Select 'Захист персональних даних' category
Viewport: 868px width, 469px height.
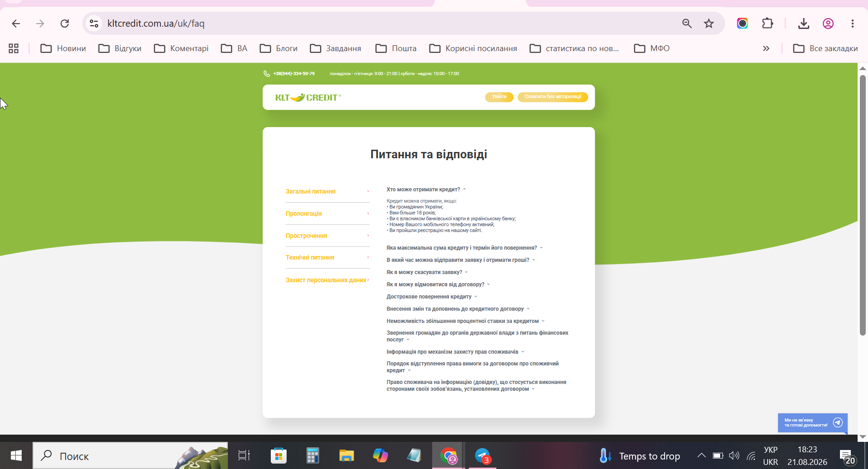[327, 280]
